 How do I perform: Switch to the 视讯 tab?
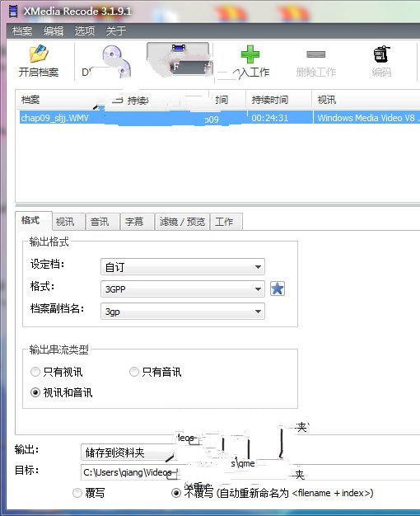68,222
